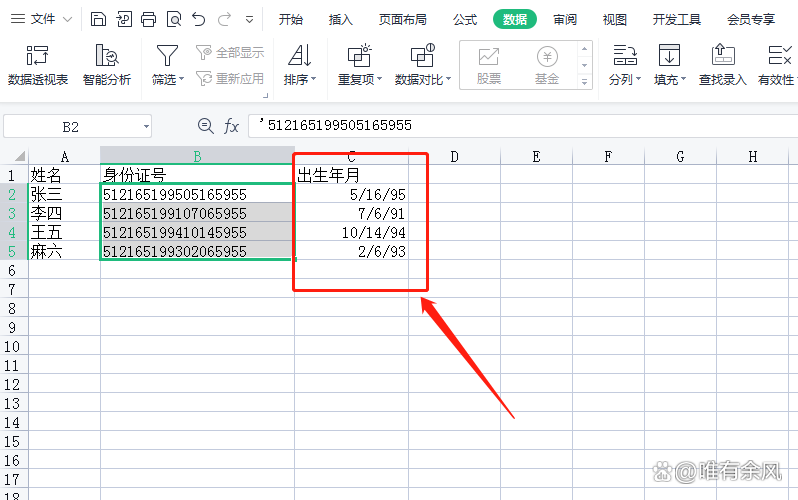
Task: Select column E header
Action: [x=536, y=156]
